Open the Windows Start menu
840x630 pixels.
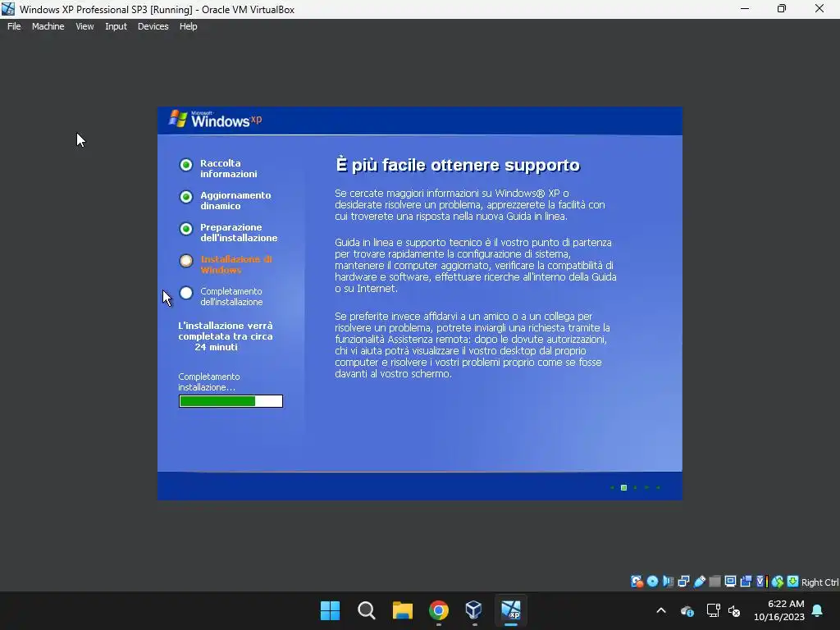pyautogui.click(x=330, y=610)
